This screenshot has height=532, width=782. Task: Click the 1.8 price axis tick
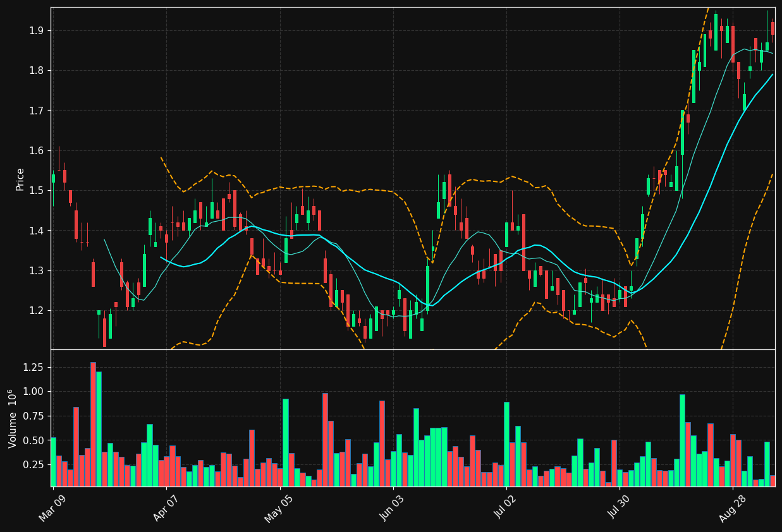37,70
